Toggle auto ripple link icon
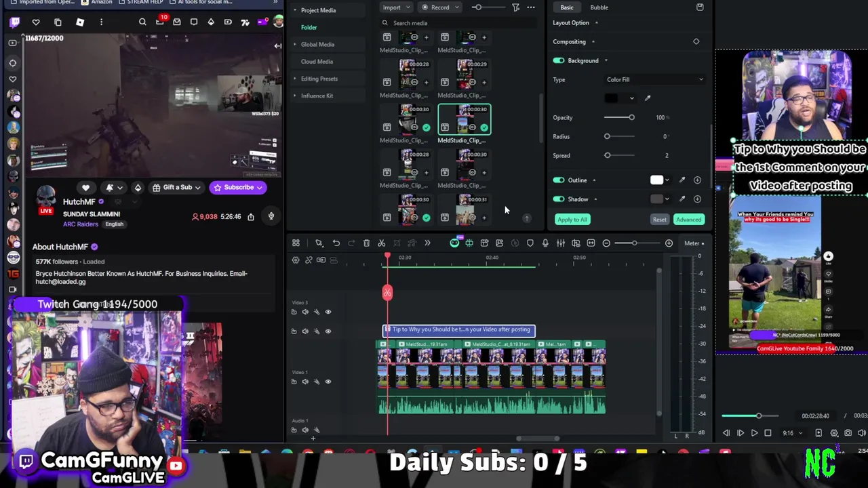The height and width of the screenshot is (488, 868). pos(309,260)
